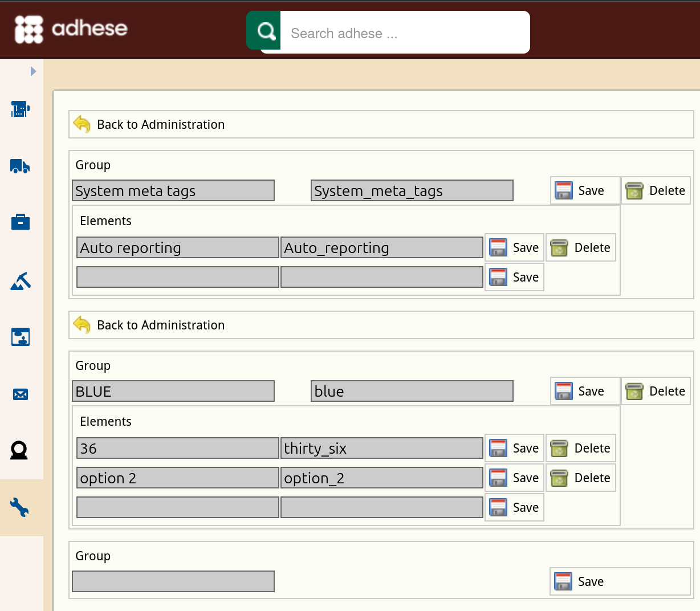Image resolution: width=700 pixels, height=611 pixels.
Task: Select the wrench administration sidebar icon
Action: coord(20,507)
